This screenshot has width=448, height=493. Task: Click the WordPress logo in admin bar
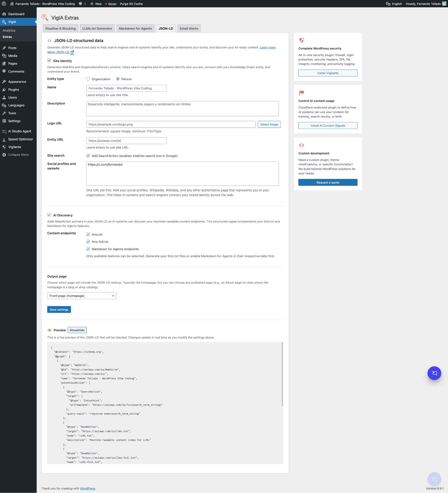pyautogui.click(x=4, y=4)
